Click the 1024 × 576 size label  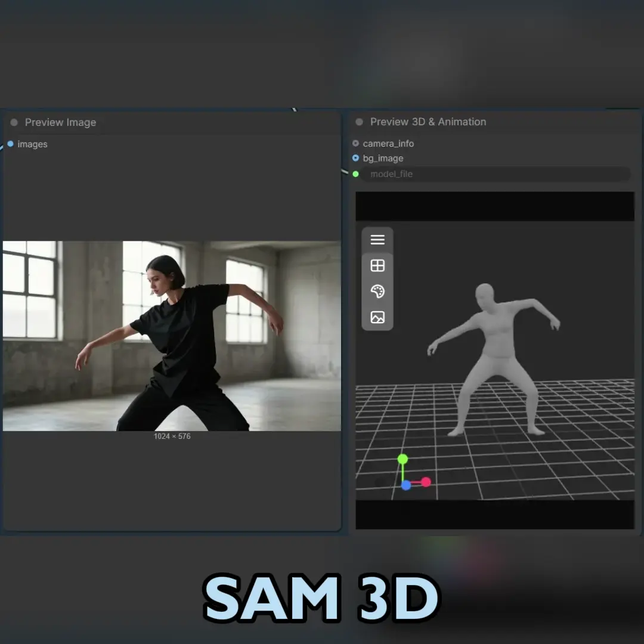tap(172, 436)
